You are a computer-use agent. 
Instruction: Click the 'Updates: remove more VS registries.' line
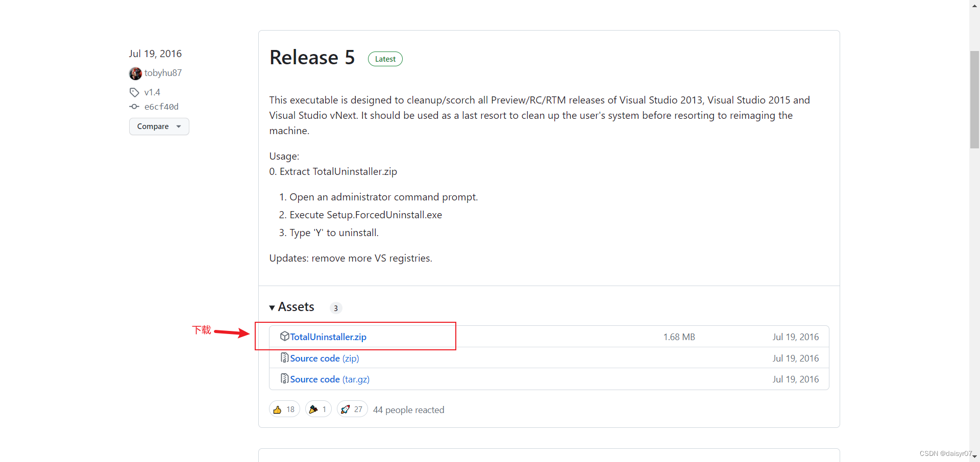pos(351,259)
